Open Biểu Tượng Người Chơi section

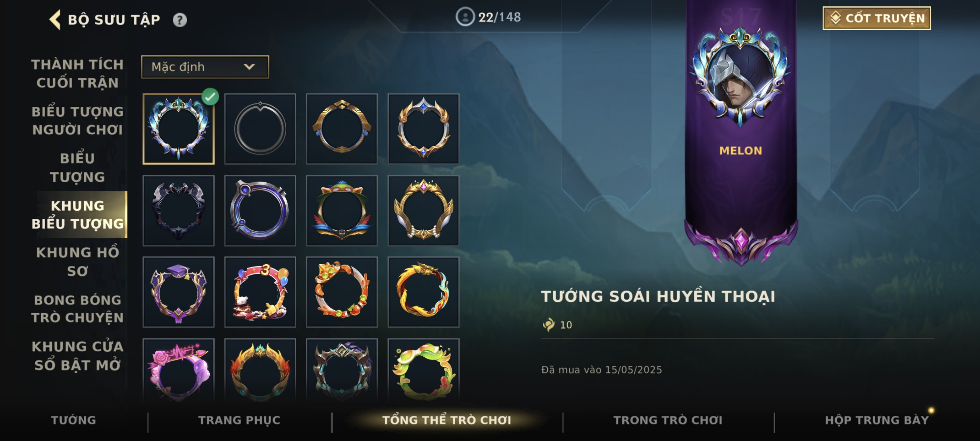point(78,121)
